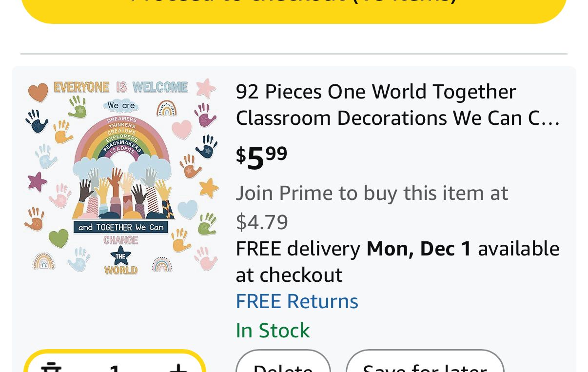588x372 pixels.
Task: Open the classroom decorations product thumbnail
Action: [x=121, y=176]
